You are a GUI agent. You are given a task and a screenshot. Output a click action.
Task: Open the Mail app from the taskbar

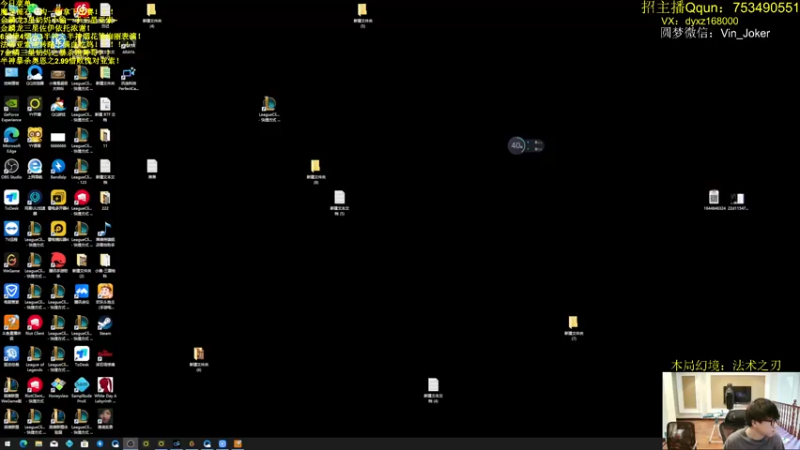point(54,444)
